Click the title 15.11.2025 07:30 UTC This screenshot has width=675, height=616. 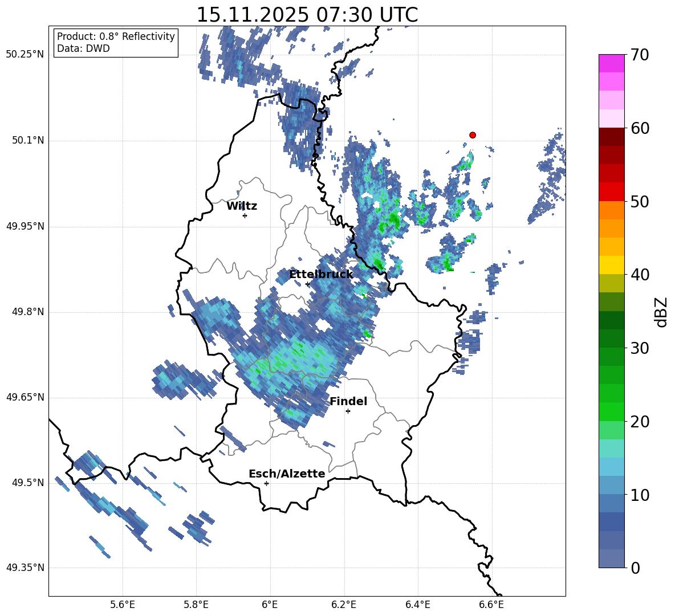pyautogui.click(x=307, y=15)
